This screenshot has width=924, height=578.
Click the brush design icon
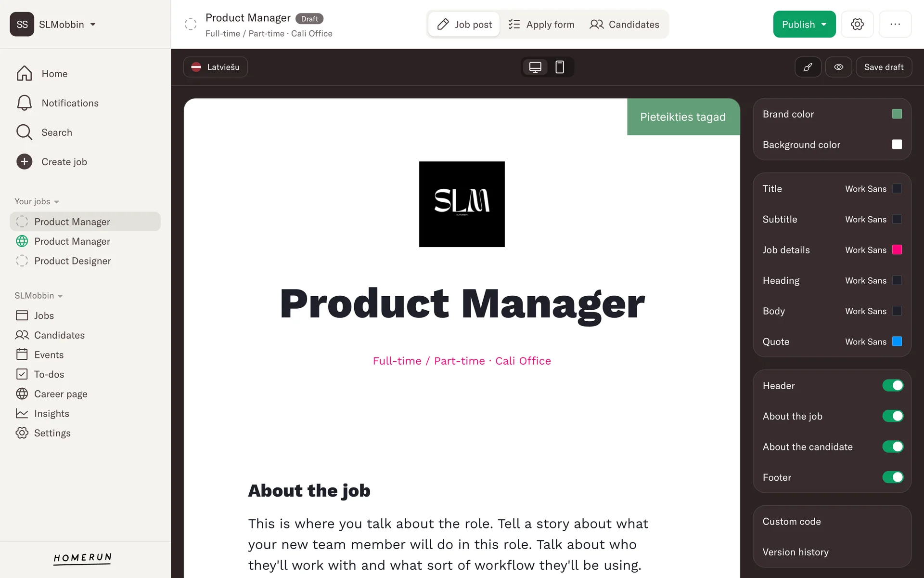click(808, 67)
